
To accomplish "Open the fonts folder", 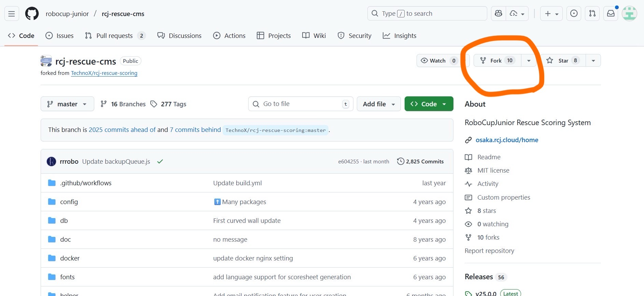I will (x=67, y=277).
